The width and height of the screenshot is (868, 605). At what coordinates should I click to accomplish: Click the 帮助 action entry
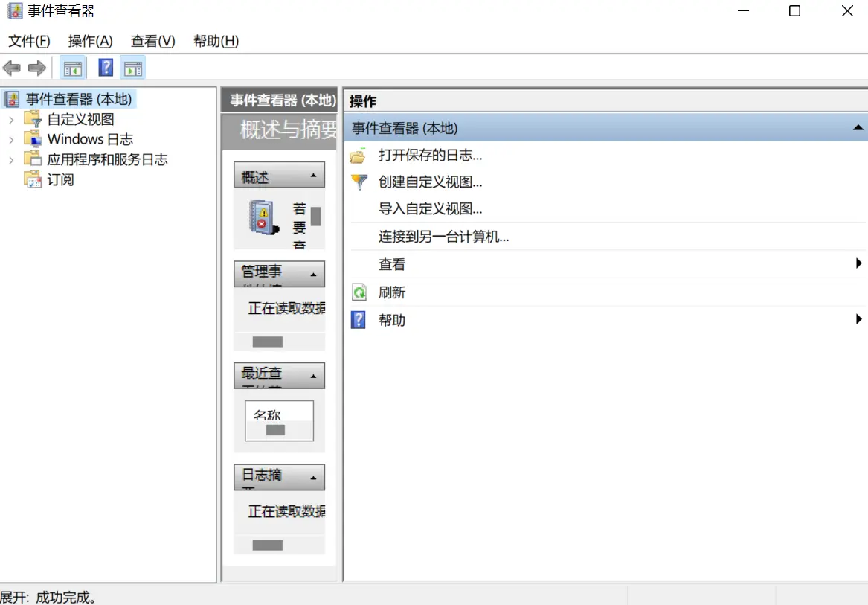coord(392,320)
